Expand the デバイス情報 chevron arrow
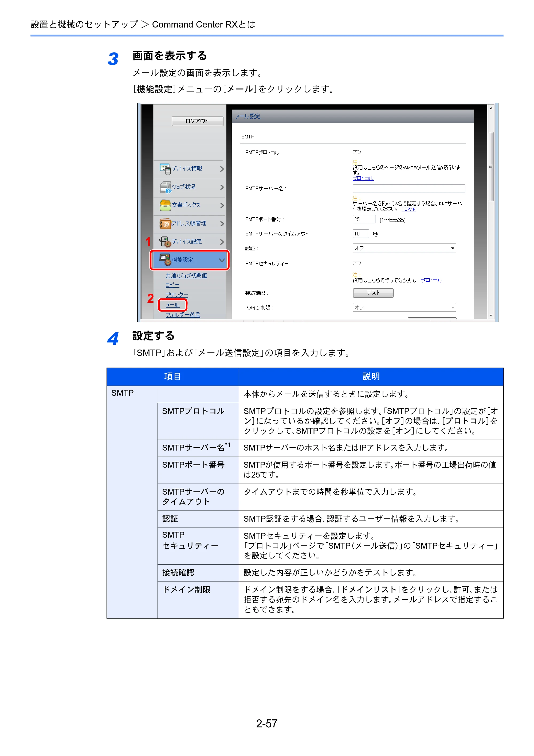534x756 pixels. 221,169
